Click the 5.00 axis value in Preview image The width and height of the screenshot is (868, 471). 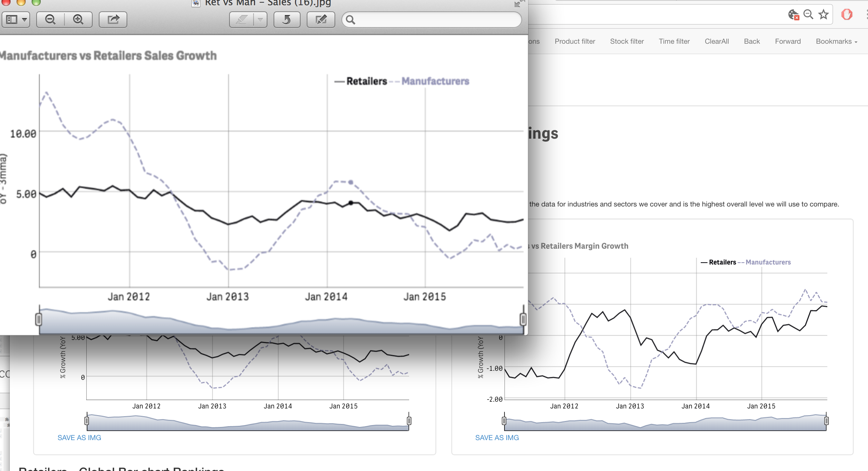[x=26, y=194]
